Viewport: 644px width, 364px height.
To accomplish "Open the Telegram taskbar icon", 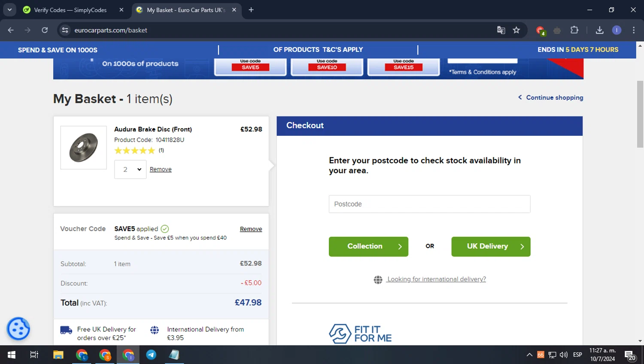I will pos(151,355).
